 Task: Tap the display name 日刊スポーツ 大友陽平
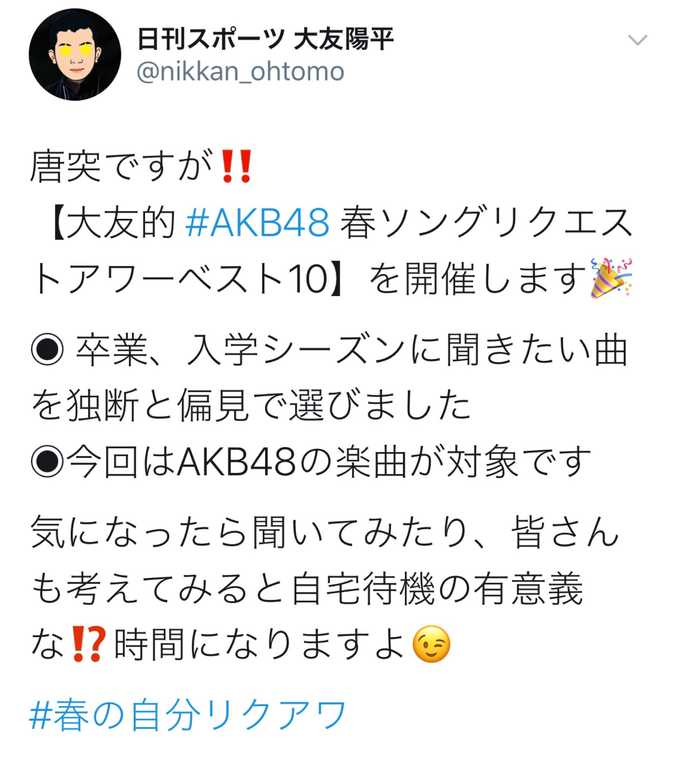265,39
